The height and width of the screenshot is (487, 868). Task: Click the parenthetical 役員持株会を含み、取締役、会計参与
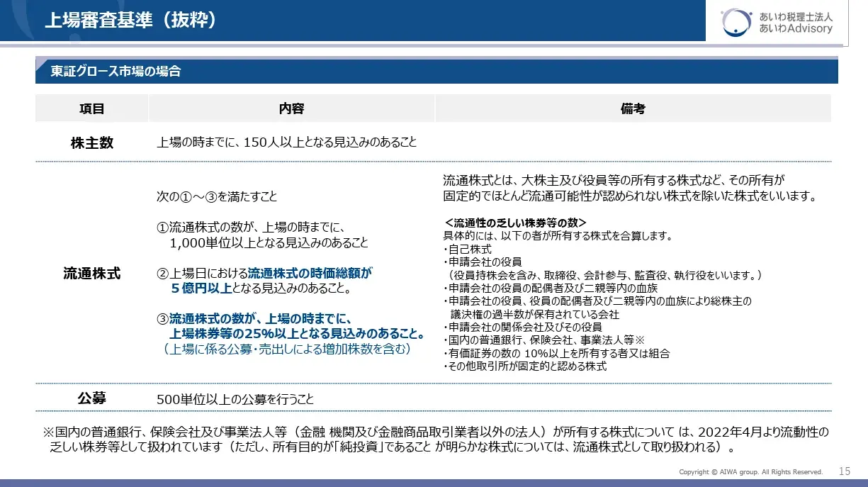click(x=604, y=274)
